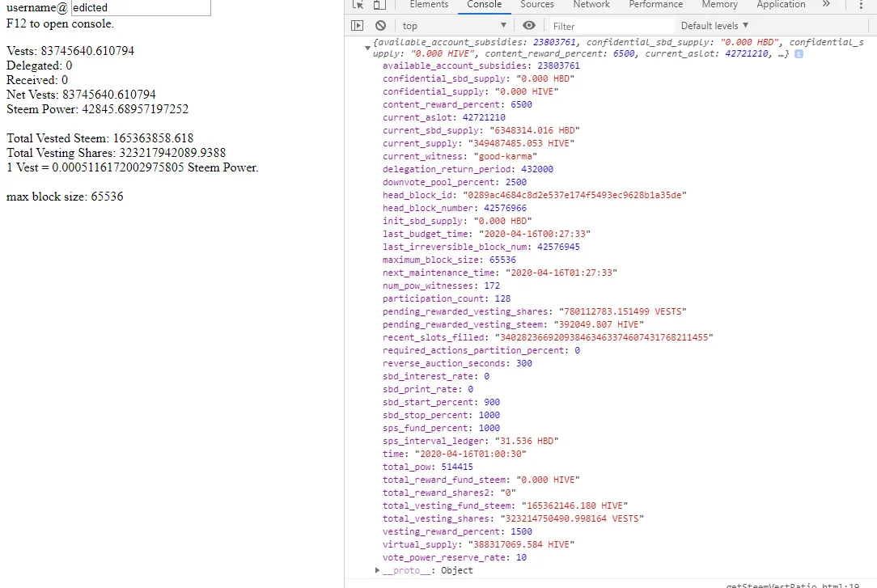Click the Total Vested Steem line
The image size is (877, 588).
[x=100, y=138]
